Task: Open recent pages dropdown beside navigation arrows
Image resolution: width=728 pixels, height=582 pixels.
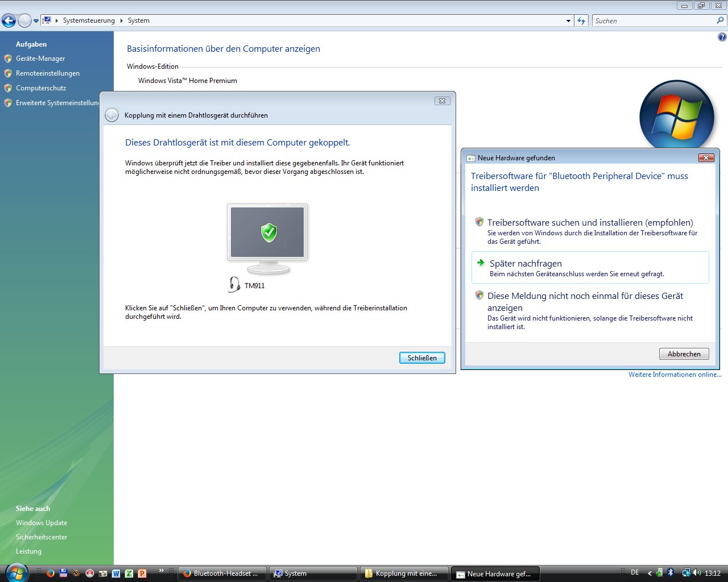Action: pos(36,21)
